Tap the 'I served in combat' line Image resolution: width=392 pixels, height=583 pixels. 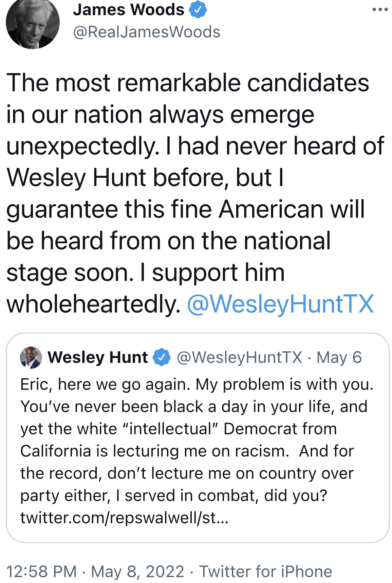coord(174,496)
